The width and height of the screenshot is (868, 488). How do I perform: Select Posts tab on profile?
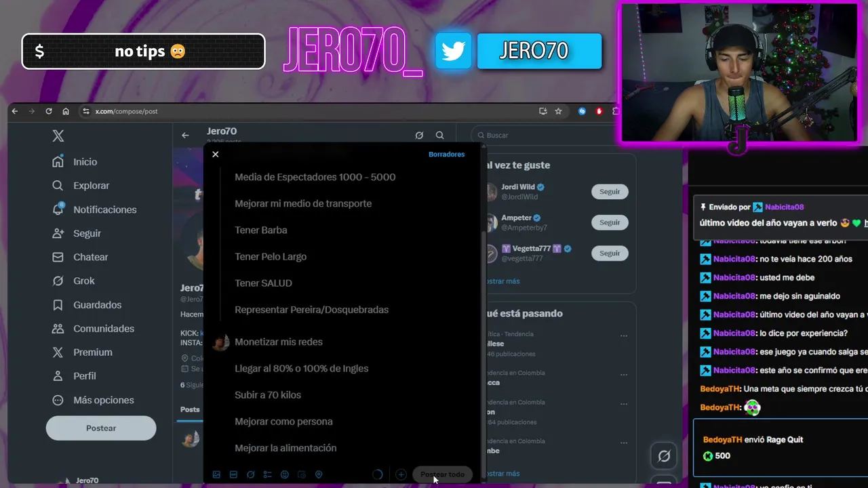(x=190, y=409)
